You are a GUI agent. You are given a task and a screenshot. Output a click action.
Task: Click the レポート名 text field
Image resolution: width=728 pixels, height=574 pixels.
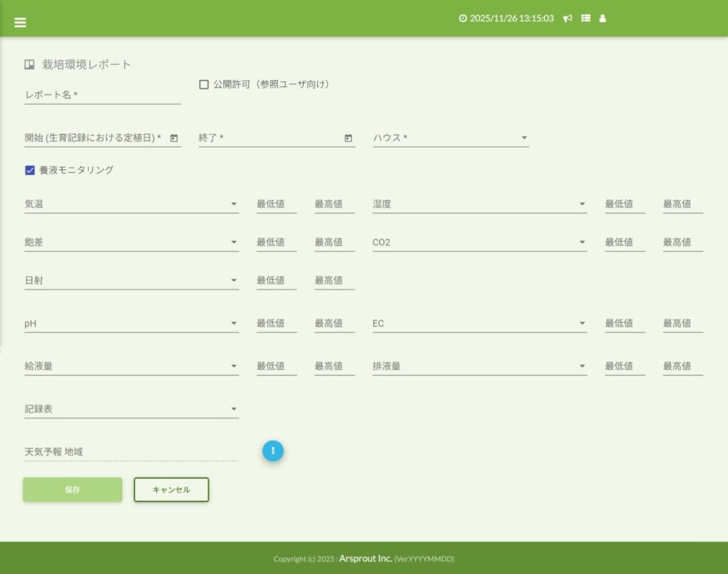pyautogui.click(x=102, y=95)
